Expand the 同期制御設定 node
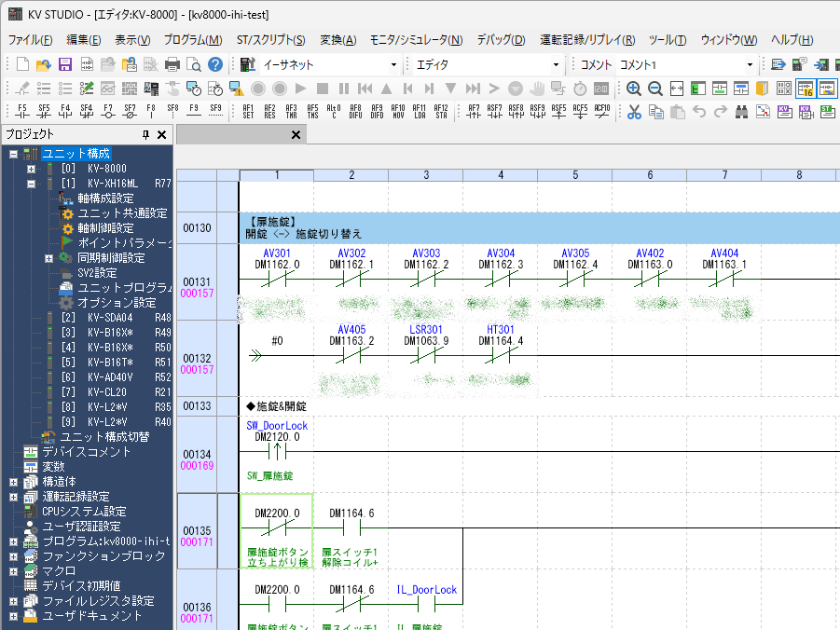The image size is (840, 630). click(48, 259)
